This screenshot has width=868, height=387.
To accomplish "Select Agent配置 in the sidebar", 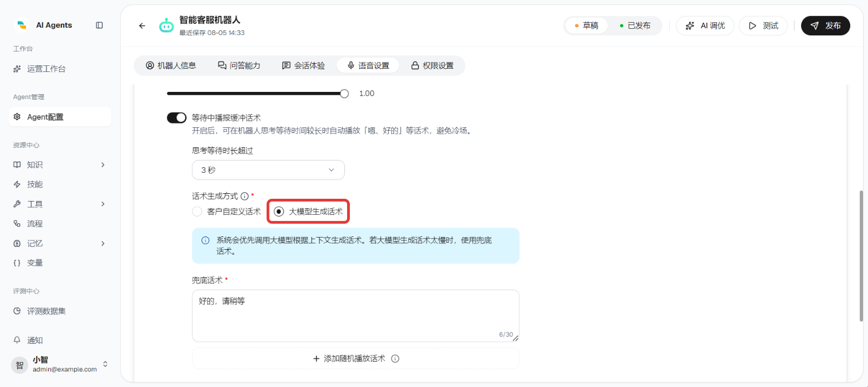I will pos(60,117).
